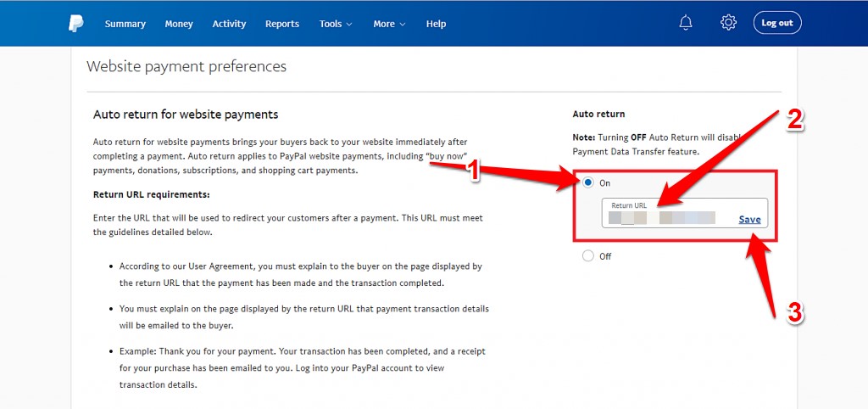Select the Off radio button
The image size is (868, 409).
588,256
